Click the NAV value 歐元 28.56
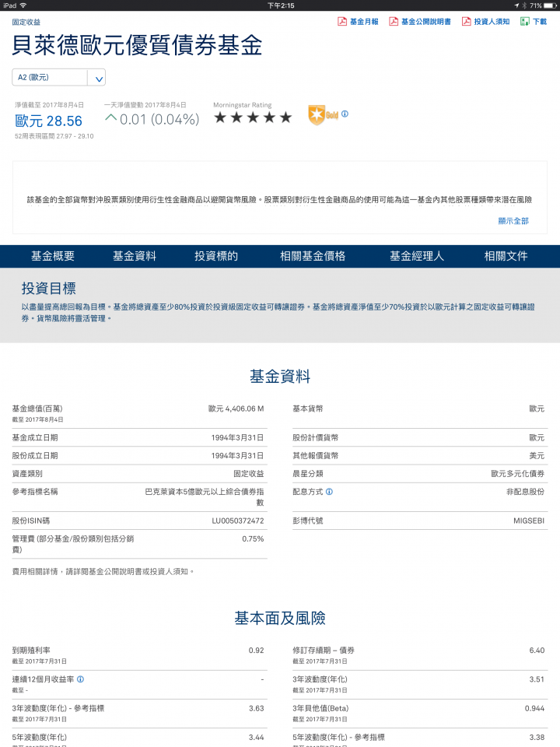This screenshot has width=560, height=747. point(48,121)
